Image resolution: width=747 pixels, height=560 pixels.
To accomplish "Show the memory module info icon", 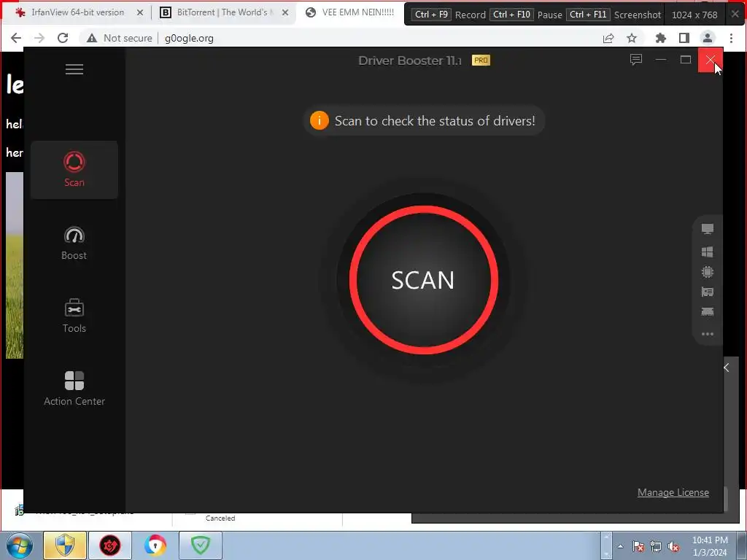I will pos(708,312).
